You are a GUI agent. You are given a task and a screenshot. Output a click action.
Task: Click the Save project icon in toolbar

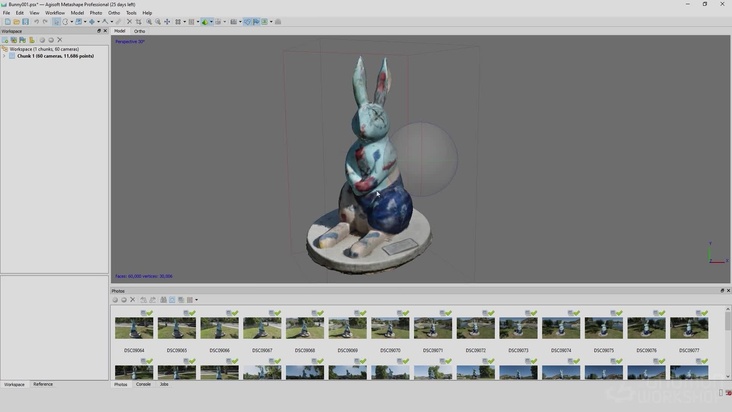25,21
